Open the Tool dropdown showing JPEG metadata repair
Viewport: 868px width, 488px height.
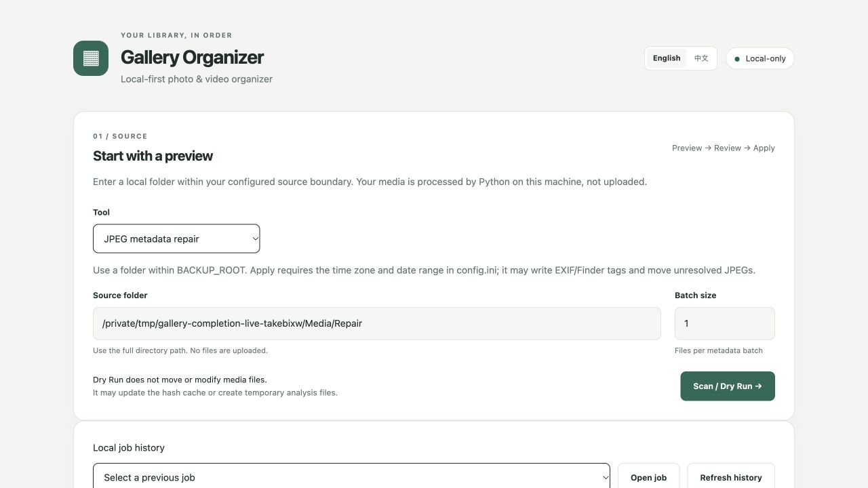tap(176, 239)
